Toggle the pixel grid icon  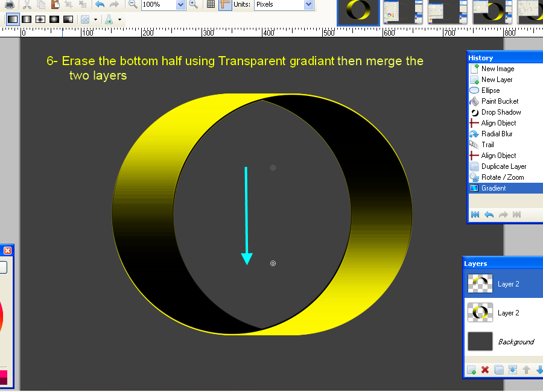pos(211,4)
